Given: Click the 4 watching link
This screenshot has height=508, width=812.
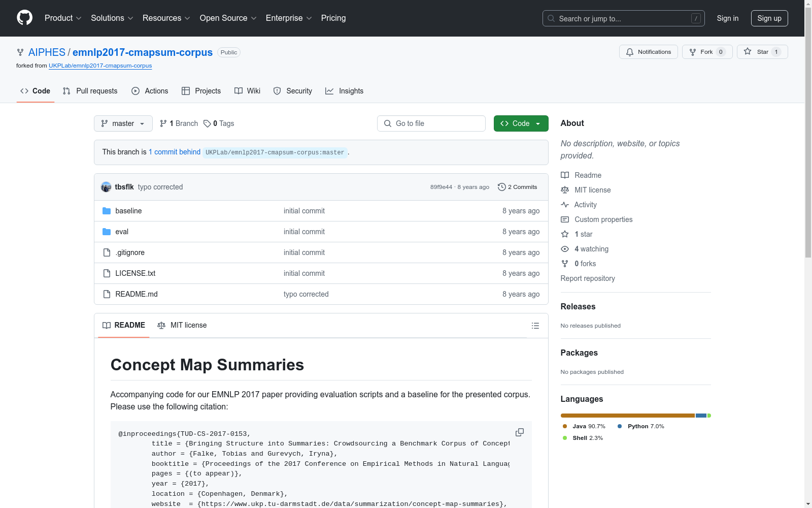Looking at the screenshot, I should [x=591, y=249].
